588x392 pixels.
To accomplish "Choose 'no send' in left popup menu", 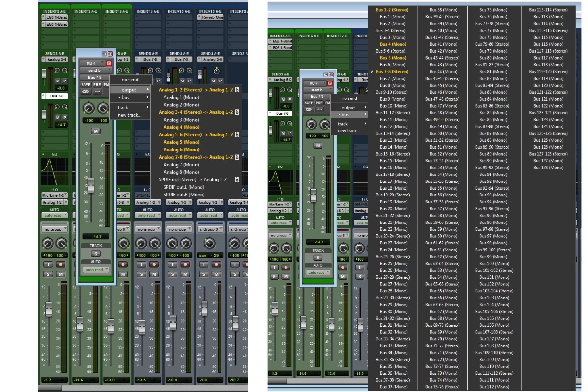I will (130, 80).
